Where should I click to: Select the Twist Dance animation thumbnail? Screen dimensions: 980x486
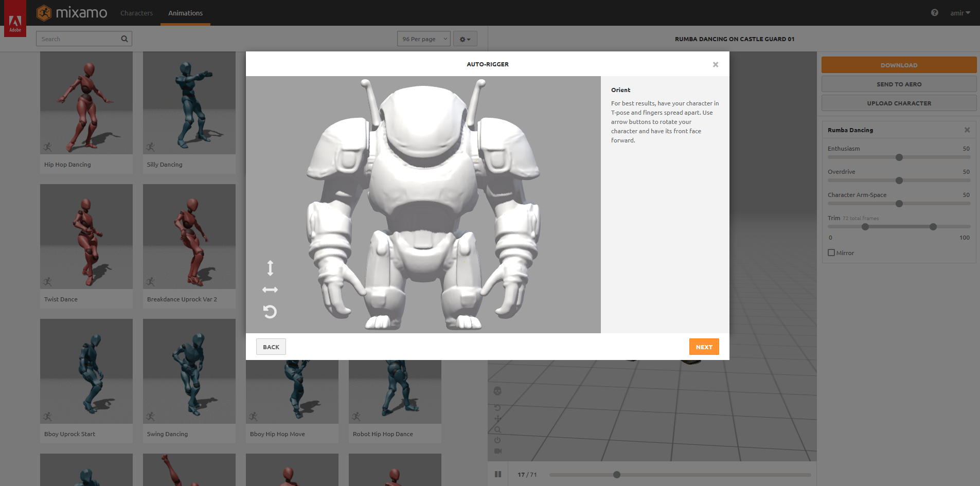[86, 237]
